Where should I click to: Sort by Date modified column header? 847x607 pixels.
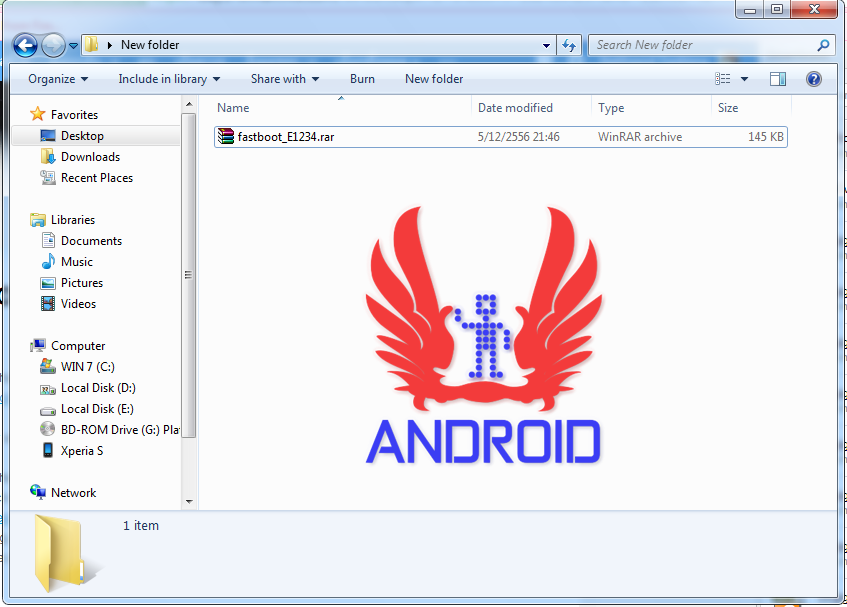pyautogui.click(x=532, y=108)
